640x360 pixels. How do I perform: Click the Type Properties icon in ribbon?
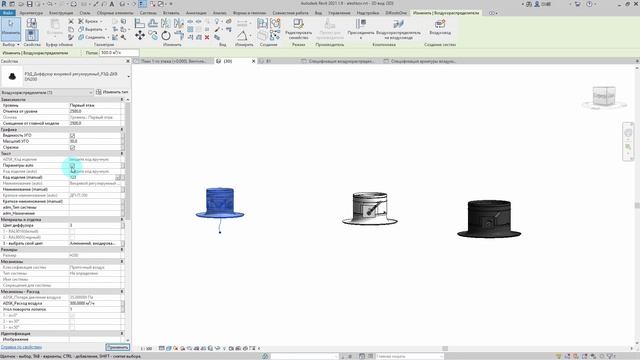pos(31,23)
